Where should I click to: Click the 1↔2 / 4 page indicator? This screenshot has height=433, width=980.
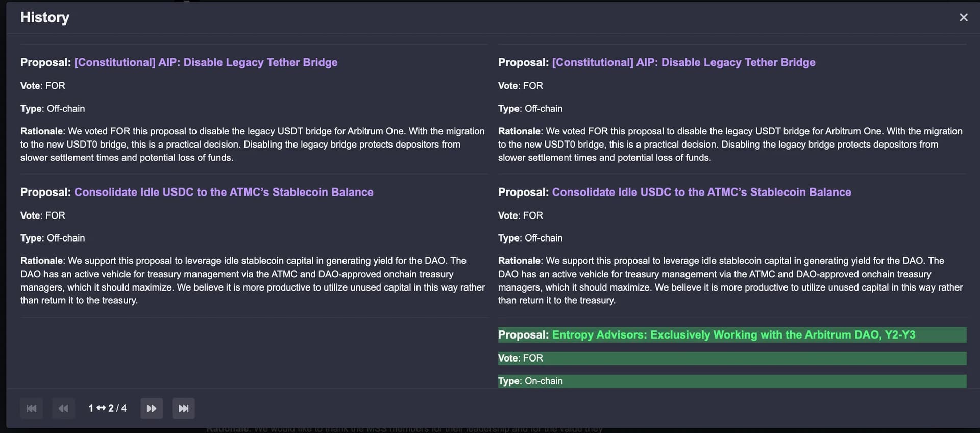107,408
